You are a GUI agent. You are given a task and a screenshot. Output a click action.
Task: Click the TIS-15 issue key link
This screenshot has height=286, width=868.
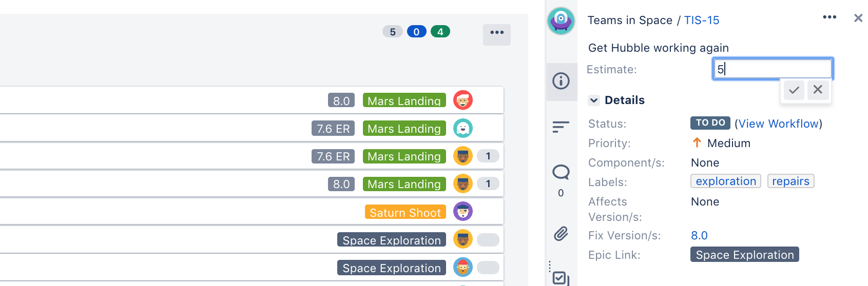pyautogui.click(x=702, y=21)
